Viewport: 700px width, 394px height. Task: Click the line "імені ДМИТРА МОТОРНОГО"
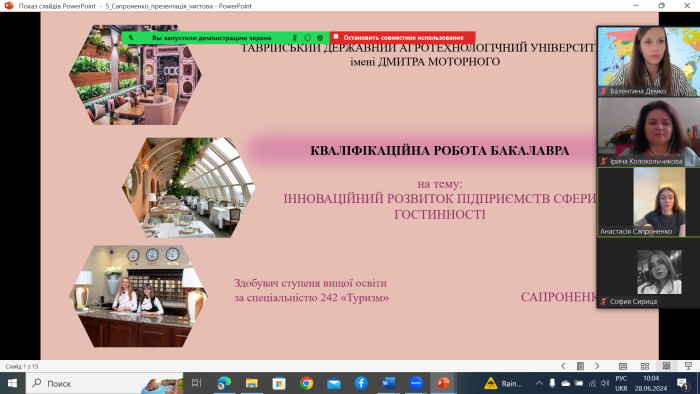[x=425, y=62]
